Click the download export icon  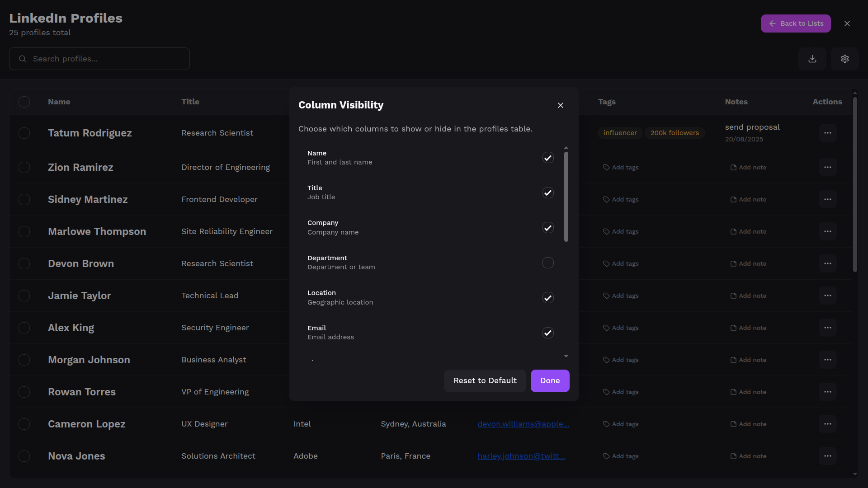click(812, 59)
